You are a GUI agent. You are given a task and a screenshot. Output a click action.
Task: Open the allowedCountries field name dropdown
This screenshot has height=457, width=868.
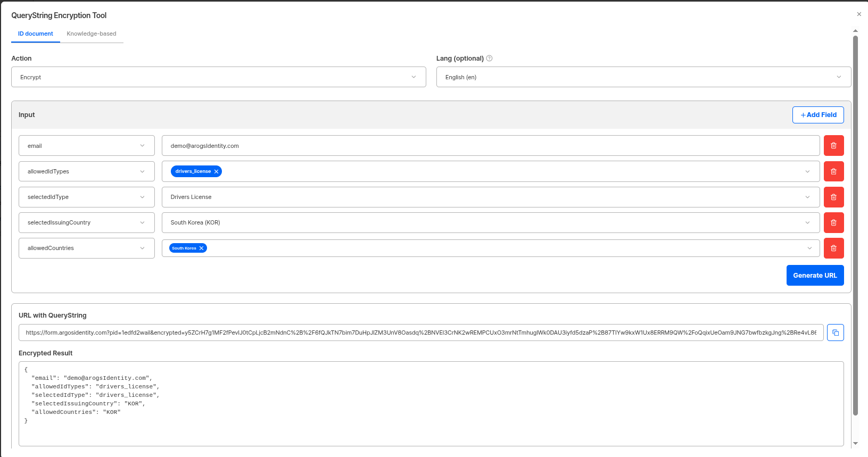(x=87, y=248)
